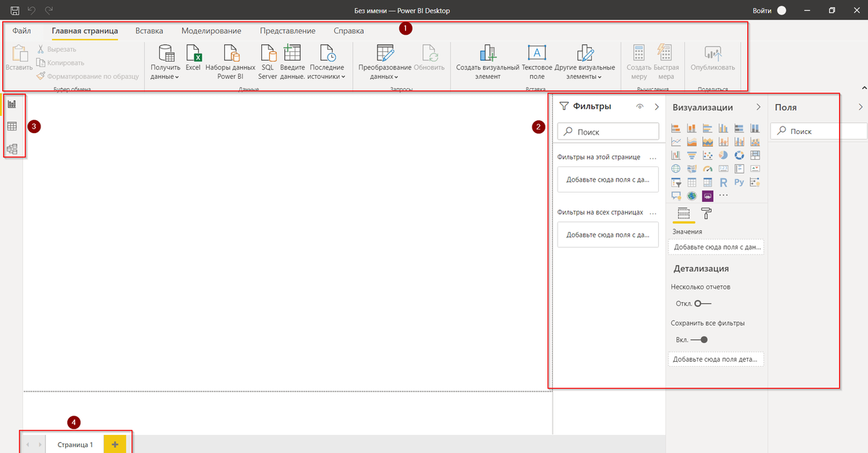This screenshot has height=453, width=868.
Task: Click the Save icon in title bar
Action: click(x=14, y=11)
